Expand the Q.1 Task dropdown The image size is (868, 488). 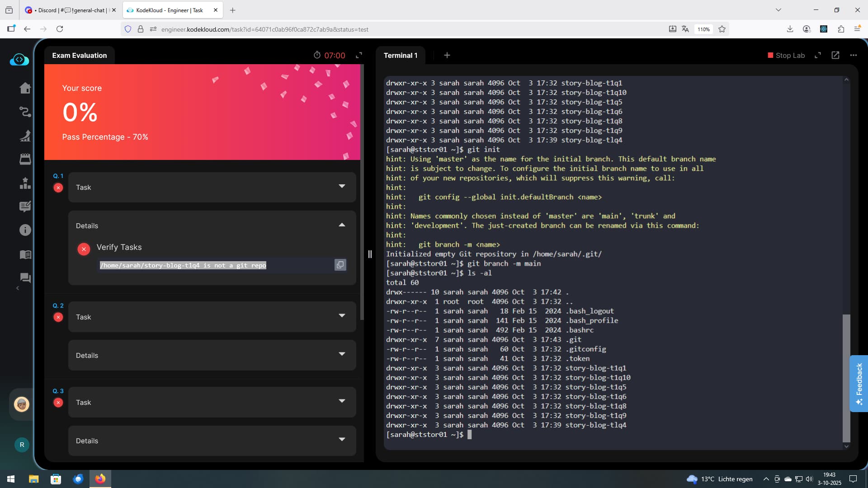click(342, 186)
